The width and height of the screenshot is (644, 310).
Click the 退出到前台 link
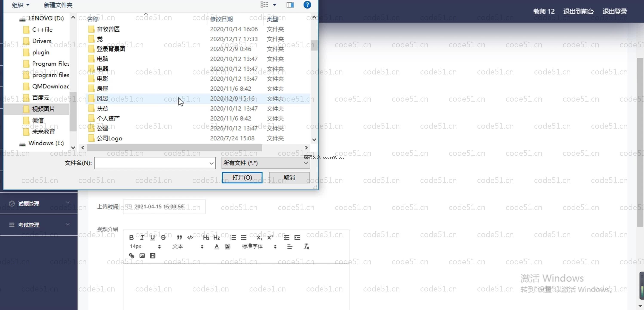[578, 11]
